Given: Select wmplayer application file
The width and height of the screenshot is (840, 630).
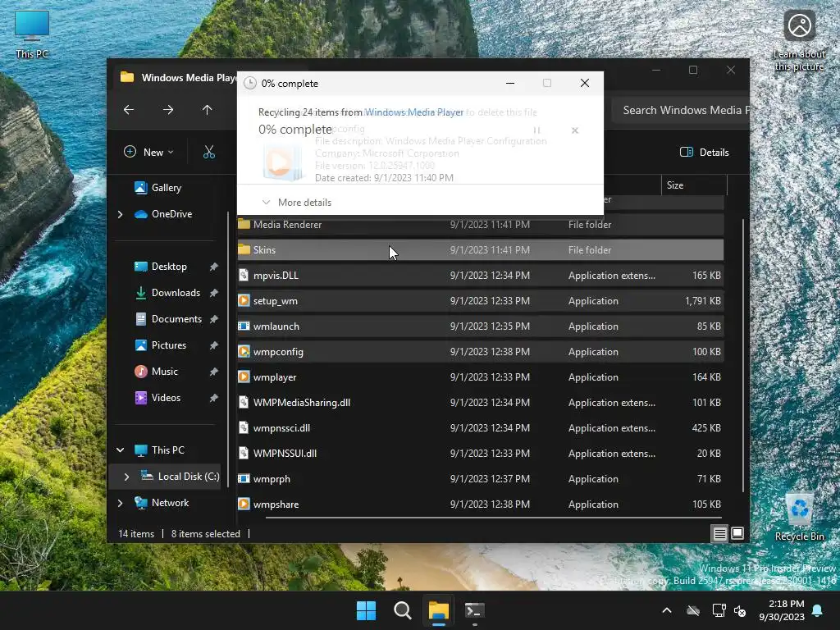Looking at the screenshot, I should 481,377.
